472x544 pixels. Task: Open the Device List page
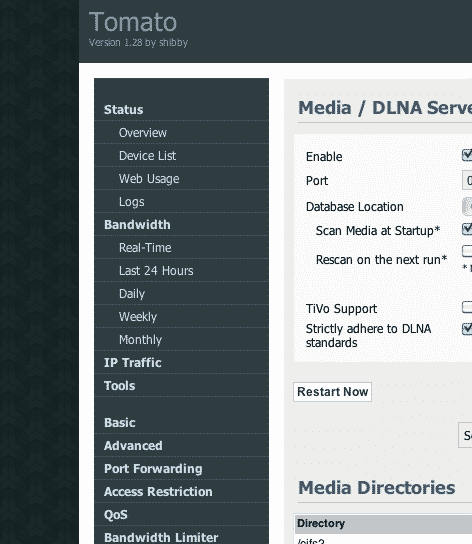(x=147, y=155)
